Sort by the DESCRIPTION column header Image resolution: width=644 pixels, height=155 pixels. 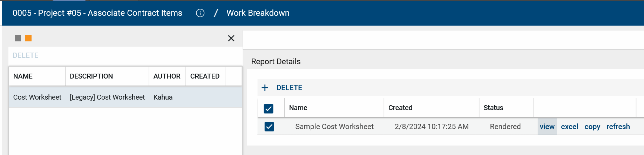pos(91,76)
